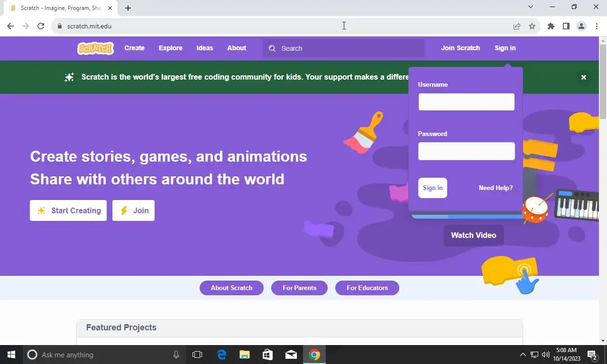This screenshot has width=607, height=364.
Task: Go forward in browser history
Action: click(x=26, y=26)
